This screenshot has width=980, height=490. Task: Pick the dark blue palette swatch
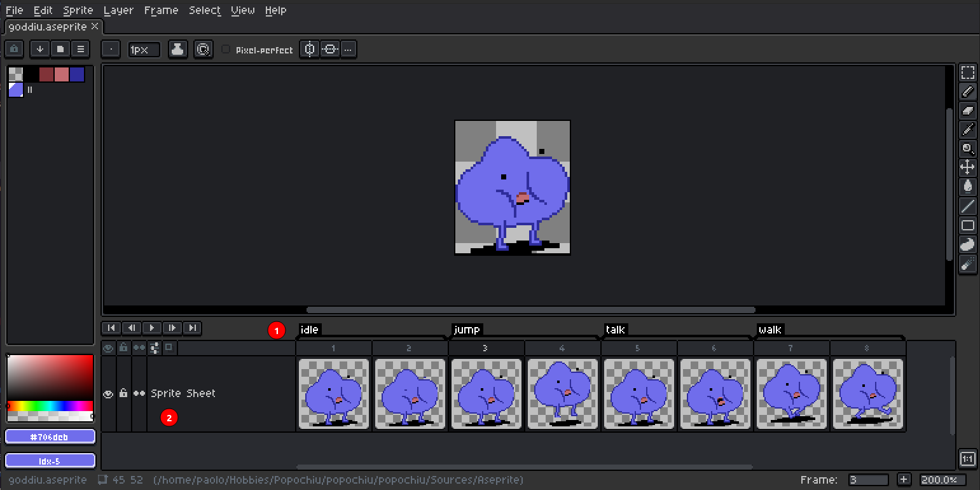tap(77, 74)
